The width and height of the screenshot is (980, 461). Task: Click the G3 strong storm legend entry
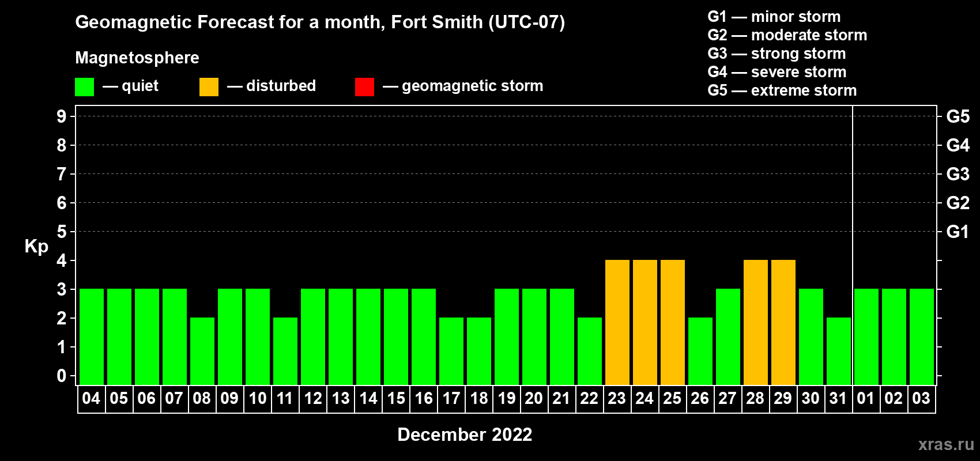point(777,54)
